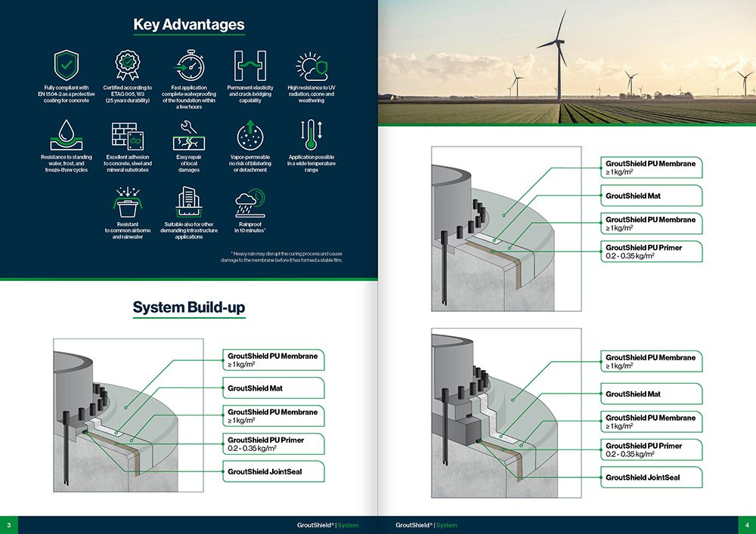Click the shield with checkmark icon
This screenshot has width=756, height=534.
[x=67, y=65]
